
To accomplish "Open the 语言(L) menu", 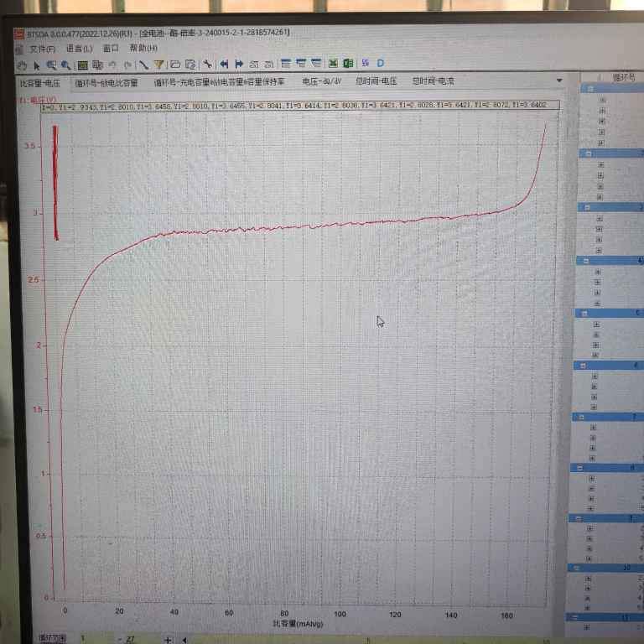I will tap(80, 49).
